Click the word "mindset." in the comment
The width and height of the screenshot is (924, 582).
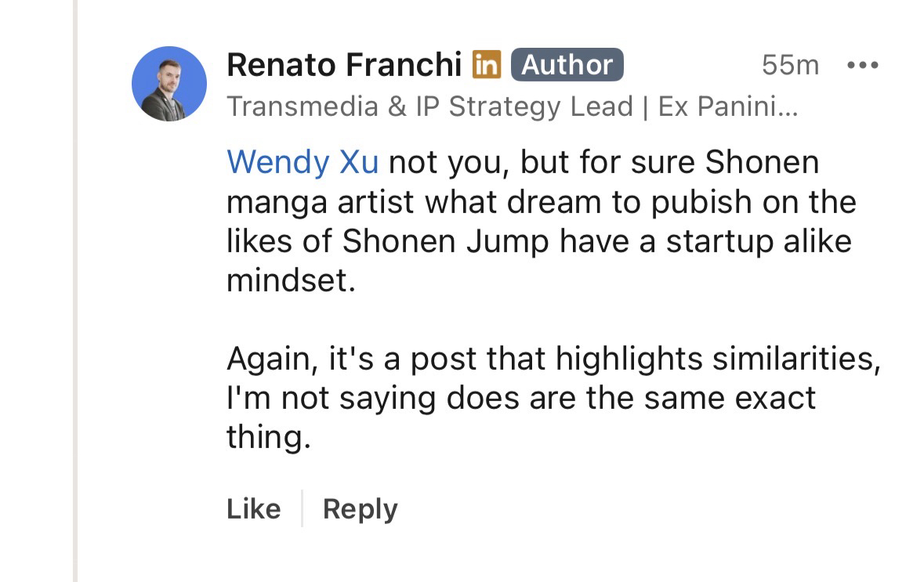291,280
